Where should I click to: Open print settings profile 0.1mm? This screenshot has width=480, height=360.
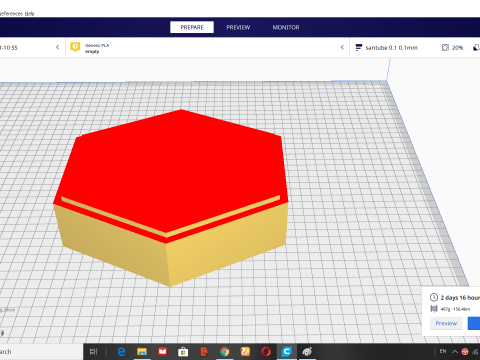pyautogui.click(x=391, y=48)
